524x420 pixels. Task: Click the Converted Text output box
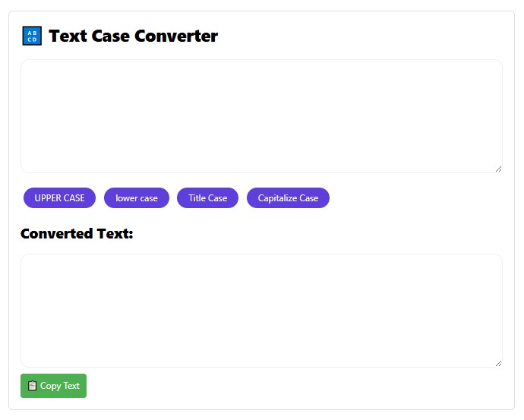tap(261, 311)
